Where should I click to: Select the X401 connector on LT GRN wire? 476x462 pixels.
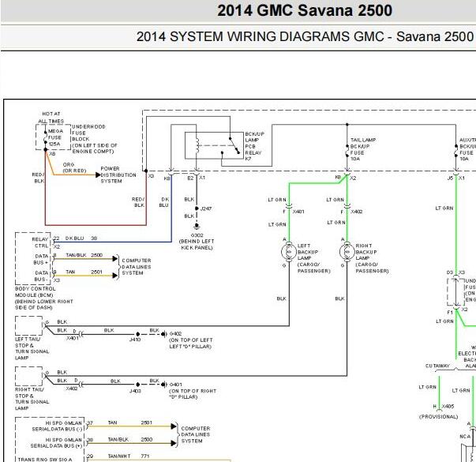[x=289, y=207]
